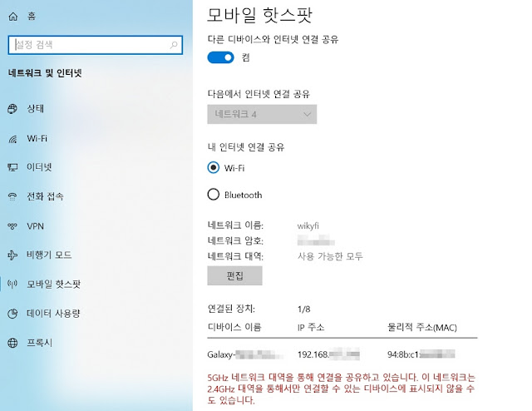This screenshot has height=411, width=532.
Task: Open the 이더넷 settings page
Action: point(39,167)
